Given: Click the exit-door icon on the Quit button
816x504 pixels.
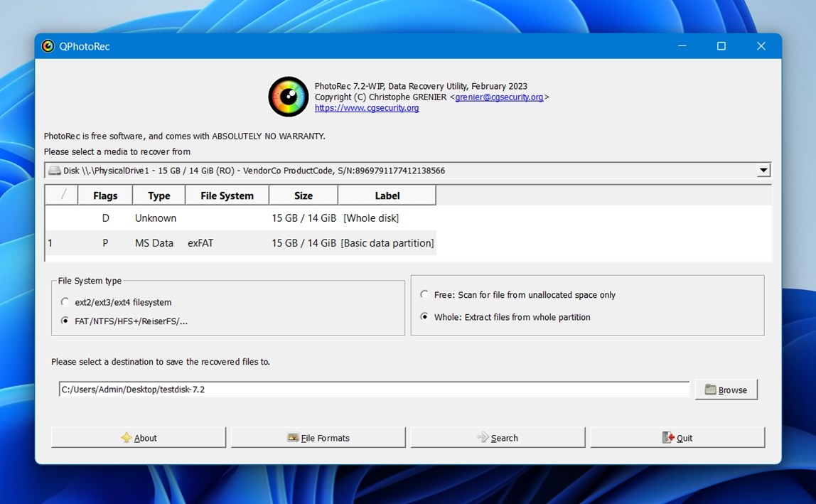Looking at the screenshot, I should pyautogui.click(x=667, y=438).
